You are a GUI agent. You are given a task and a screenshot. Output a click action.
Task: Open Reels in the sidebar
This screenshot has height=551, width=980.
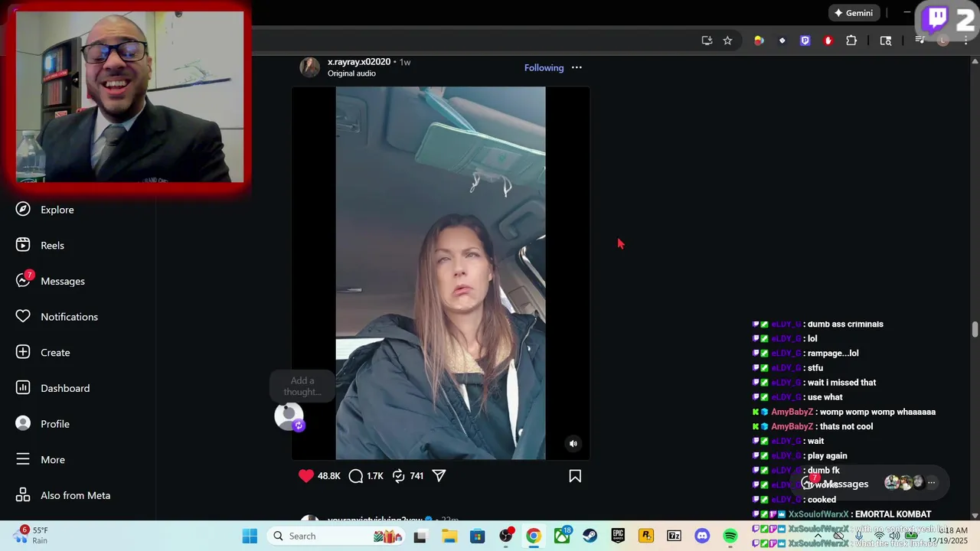40,246
